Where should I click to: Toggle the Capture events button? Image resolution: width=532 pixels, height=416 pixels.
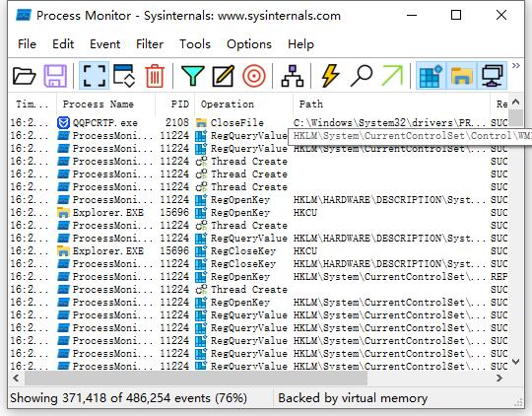click(94, 76)
